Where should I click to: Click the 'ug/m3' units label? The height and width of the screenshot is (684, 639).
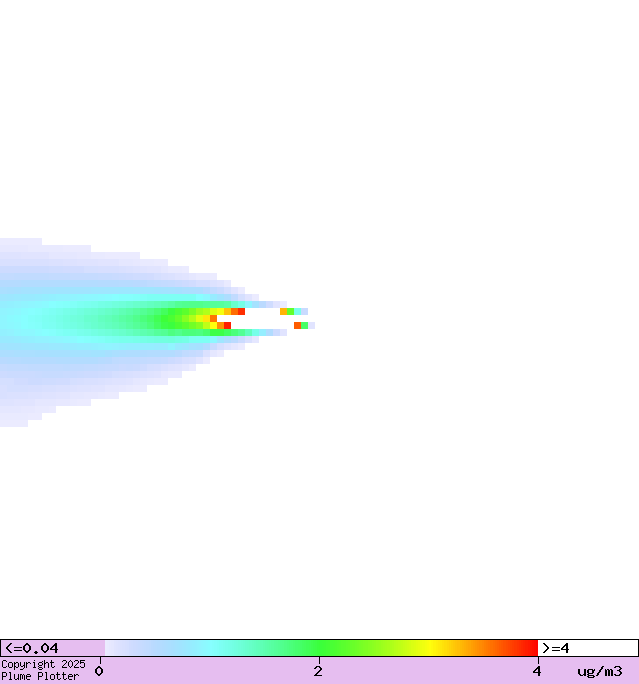coord(600,671)
